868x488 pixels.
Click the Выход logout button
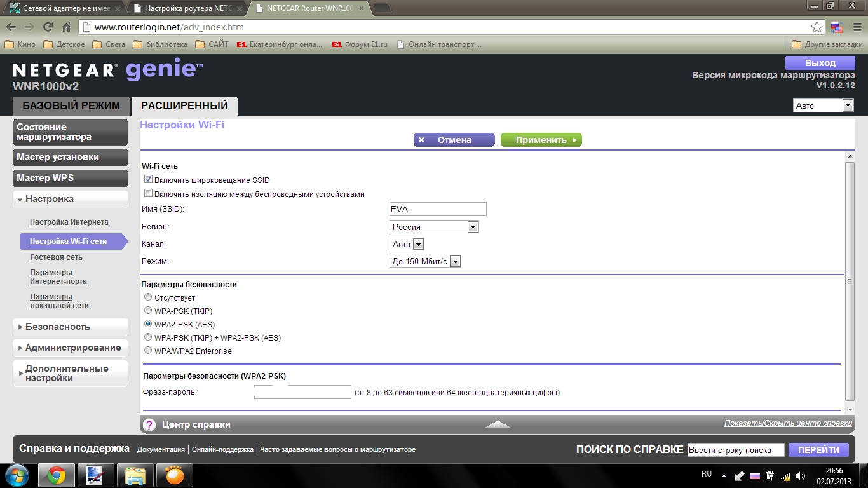click(820, 63)
